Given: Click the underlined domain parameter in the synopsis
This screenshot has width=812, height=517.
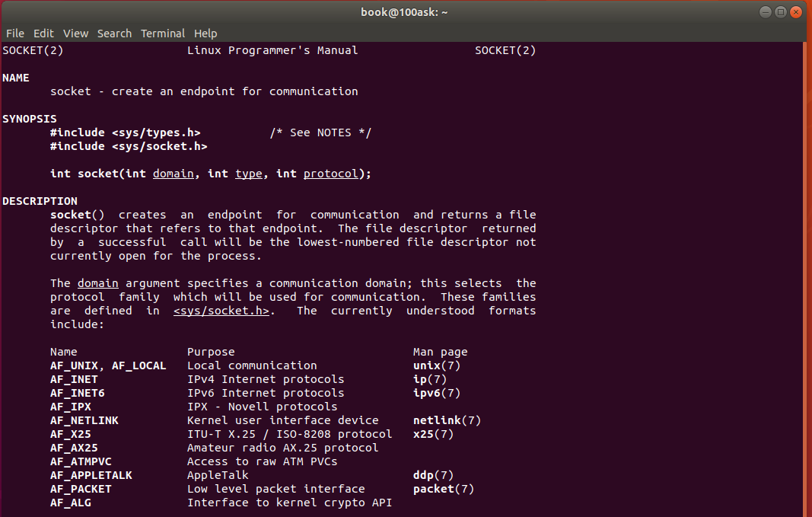Looking at the screenshot, I should point(173,174).
